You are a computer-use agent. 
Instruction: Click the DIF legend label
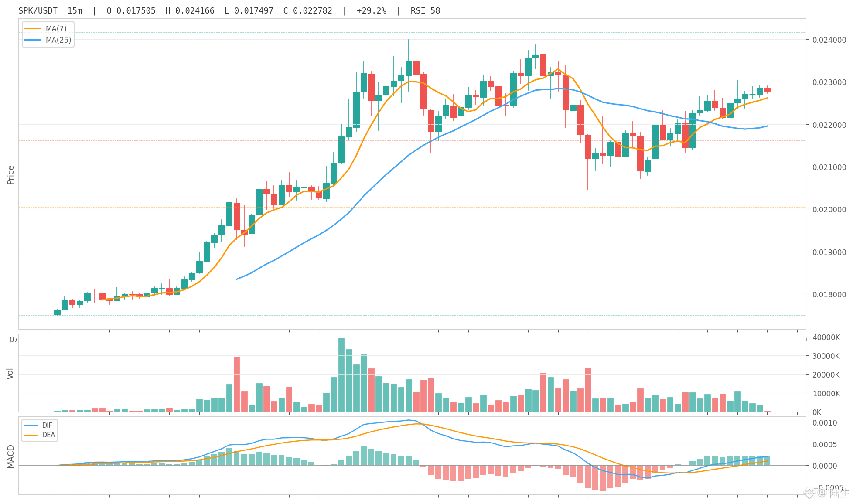coord(47,425)
